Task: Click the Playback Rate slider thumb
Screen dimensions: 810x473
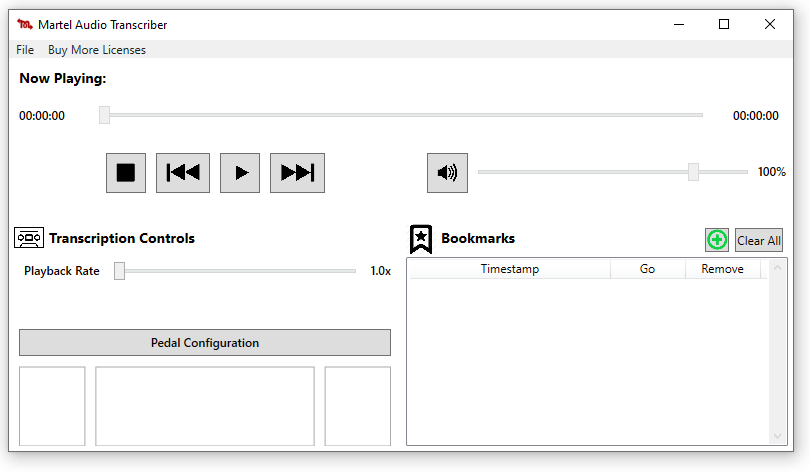Action: 119,271
